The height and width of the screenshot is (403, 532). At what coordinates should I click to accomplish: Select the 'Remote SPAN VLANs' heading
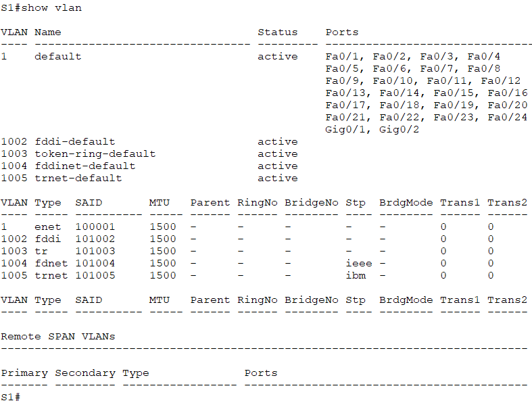[x=58, y=337]
